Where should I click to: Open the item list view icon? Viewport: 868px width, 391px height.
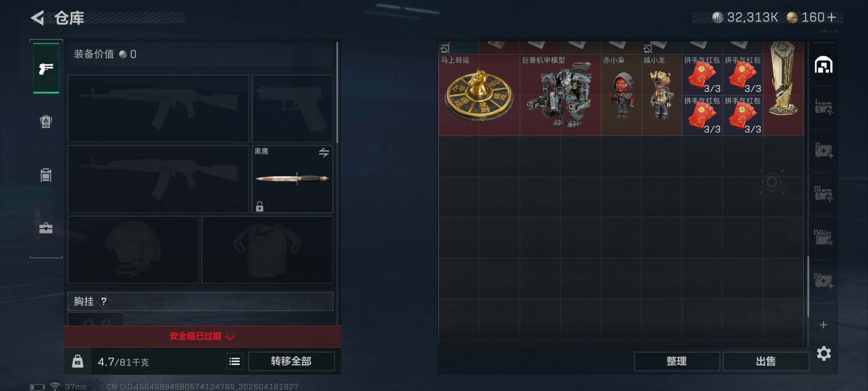[235, 362]
